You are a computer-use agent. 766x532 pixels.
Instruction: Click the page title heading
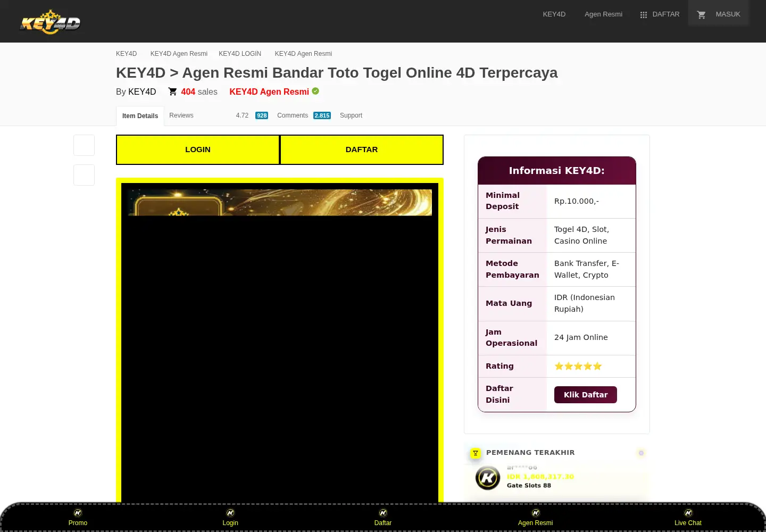(337, 72)
